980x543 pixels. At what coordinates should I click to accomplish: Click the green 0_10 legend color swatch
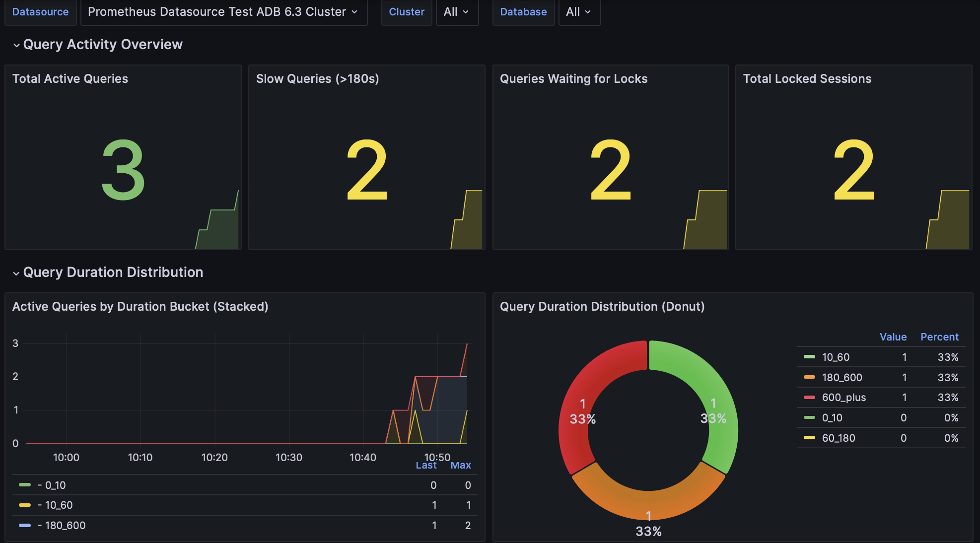pyautogui.click(x=24, y=485)
